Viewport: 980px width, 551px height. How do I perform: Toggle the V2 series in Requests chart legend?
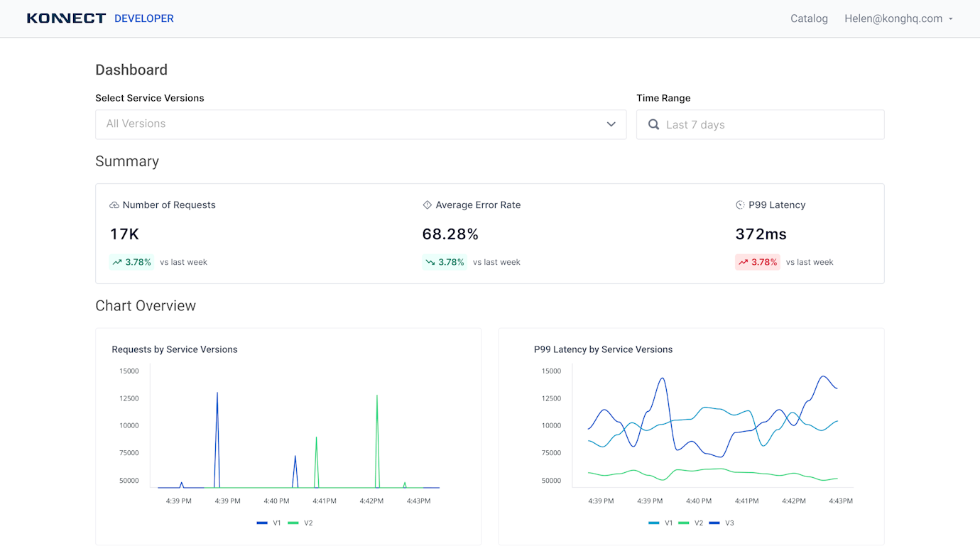(302, 523)
